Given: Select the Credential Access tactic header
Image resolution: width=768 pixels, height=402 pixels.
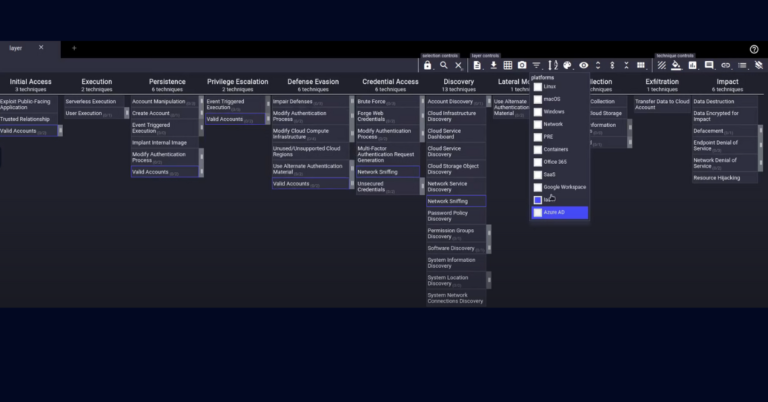Looking at the screenshot, I should 390,82.
